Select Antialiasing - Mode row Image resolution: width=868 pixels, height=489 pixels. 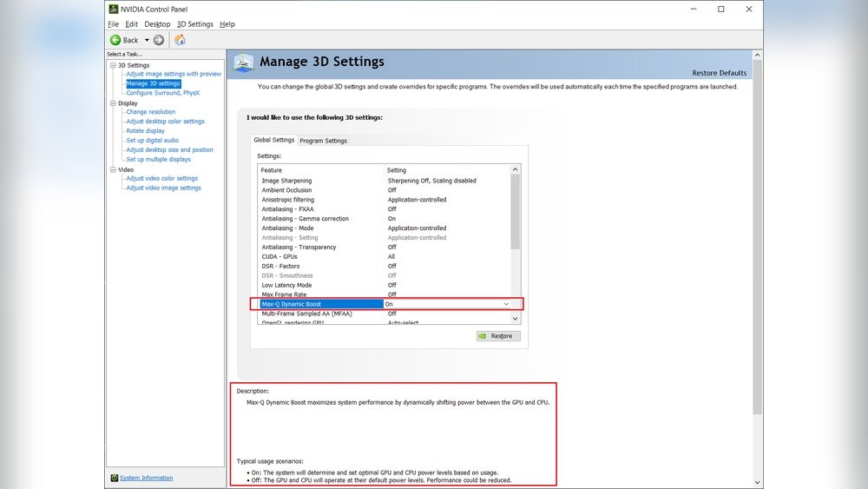coord(385,228)
